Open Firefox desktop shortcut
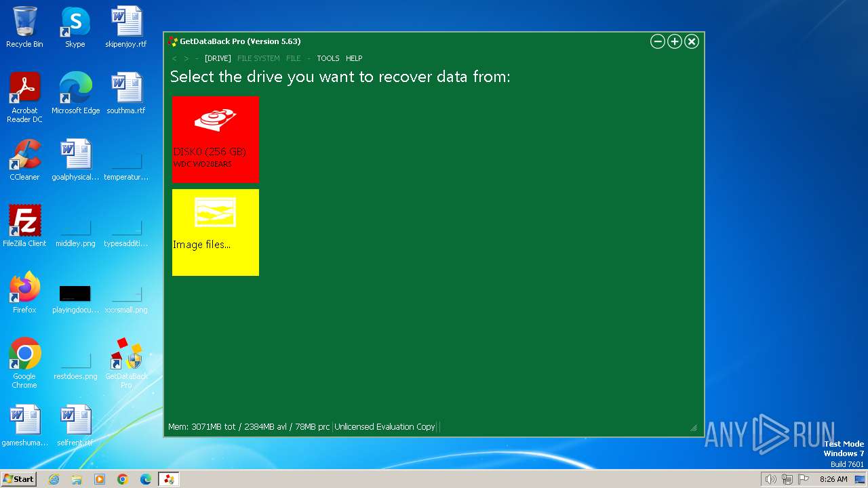The image size is (868, 488). pos(24,293)
